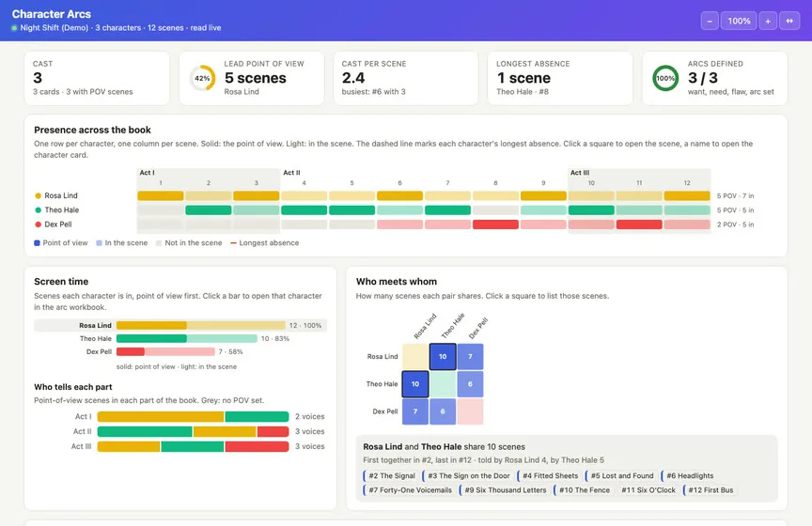This screenshot has height=526, width=812.
Task: Click Rosa Lind and Dex Pell square showing 7
Action: click(470, 357)
